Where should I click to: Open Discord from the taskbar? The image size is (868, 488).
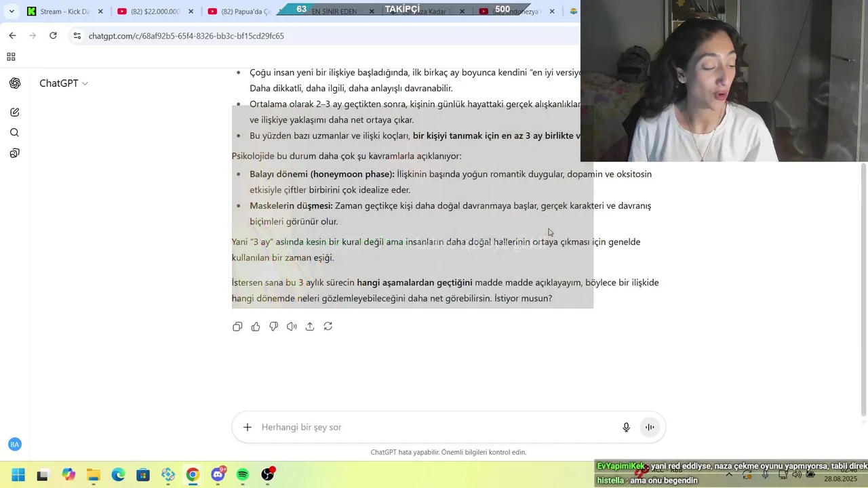tap(218, 474)
